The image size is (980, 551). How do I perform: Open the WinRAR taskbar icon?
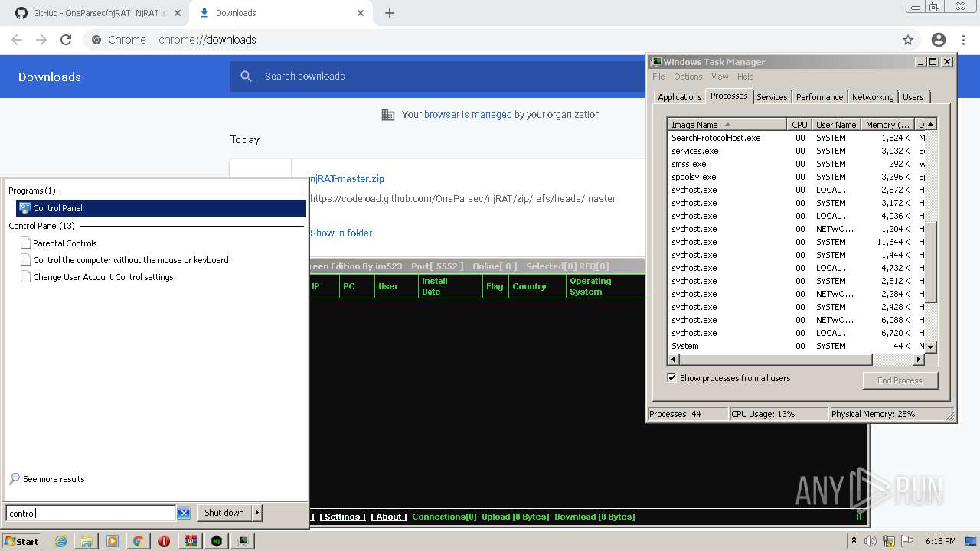(190, 541)
